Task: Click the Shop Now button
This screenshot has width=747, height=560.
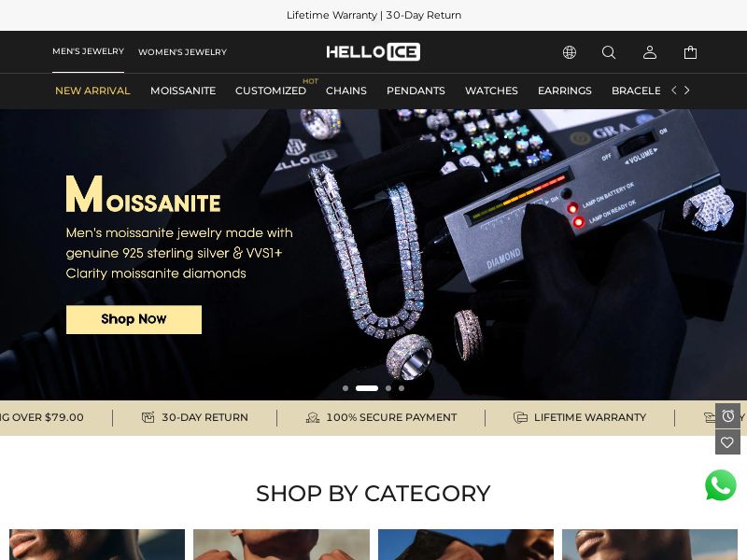Action: [134, 319]
